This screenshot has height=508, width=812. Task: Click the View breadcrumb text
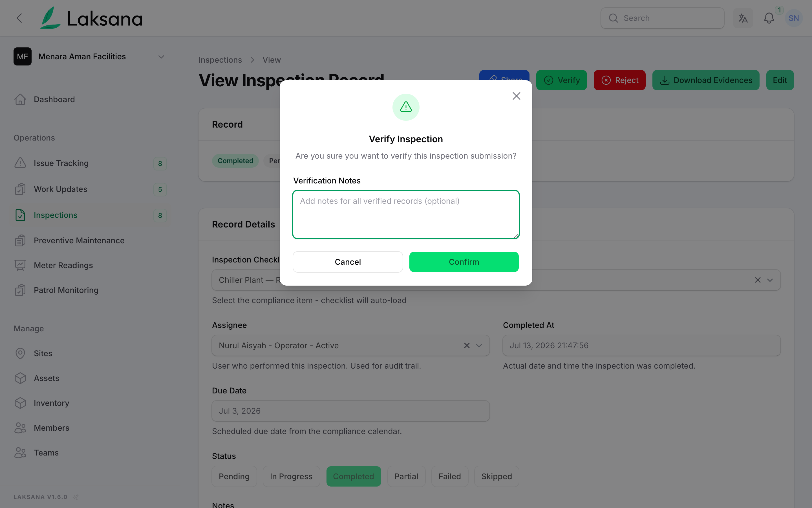272,60
